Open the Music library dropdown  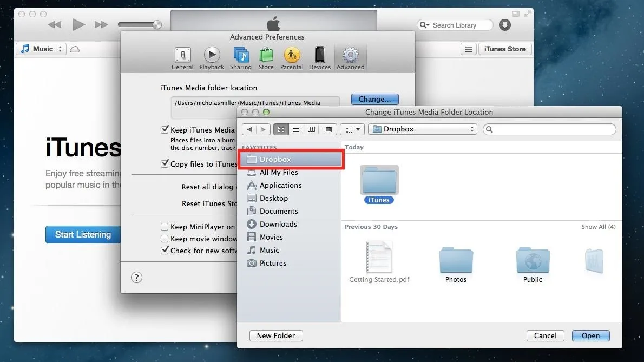tap(41, 49)
